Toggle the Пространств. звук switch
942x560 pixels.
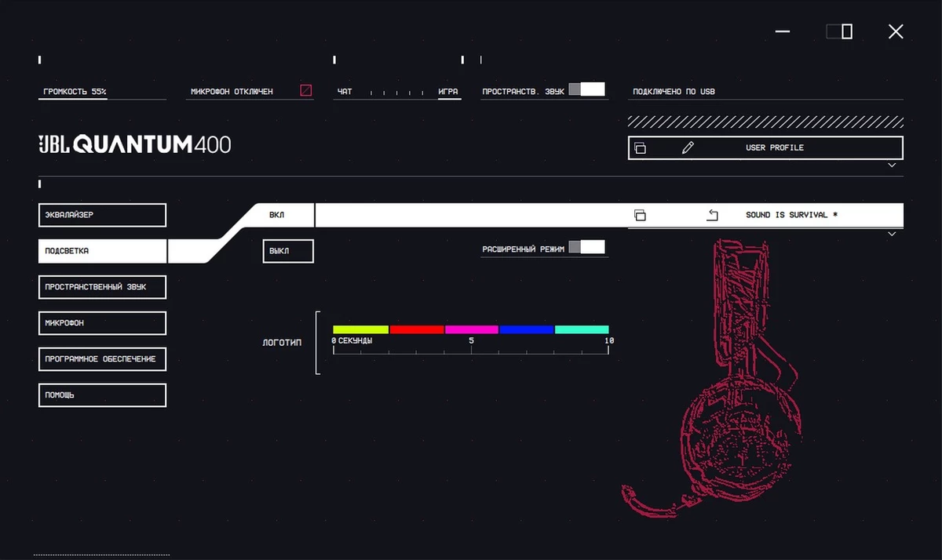click(586, 89)
